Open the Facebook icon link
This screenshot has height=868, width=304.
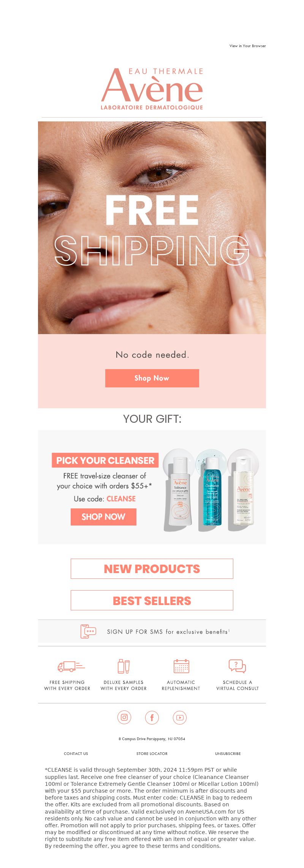pos(152,717)
